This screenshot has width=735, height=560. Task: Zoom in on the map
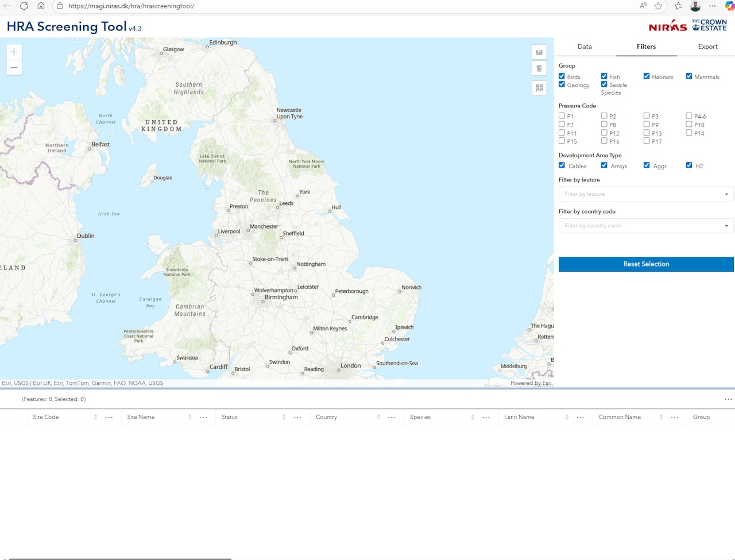coord(14,52)
